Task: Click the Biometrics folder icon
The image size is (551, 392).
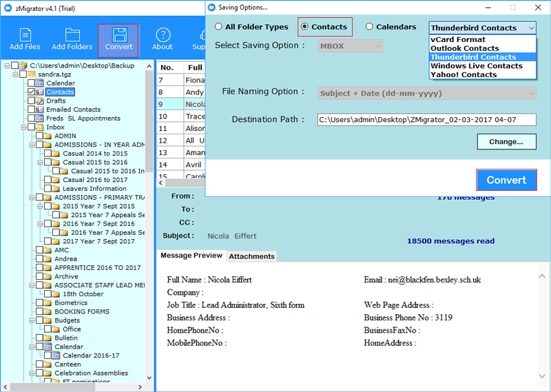Action: coord(48,302)
